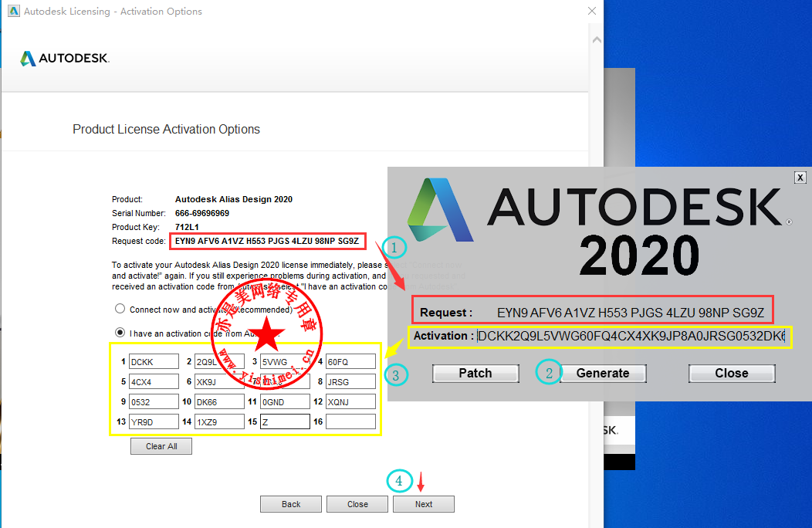The width and height of the screenshot is (812, 528).
Task: Click the scroll up arrow of licensing page
Action: click(597, 40)
